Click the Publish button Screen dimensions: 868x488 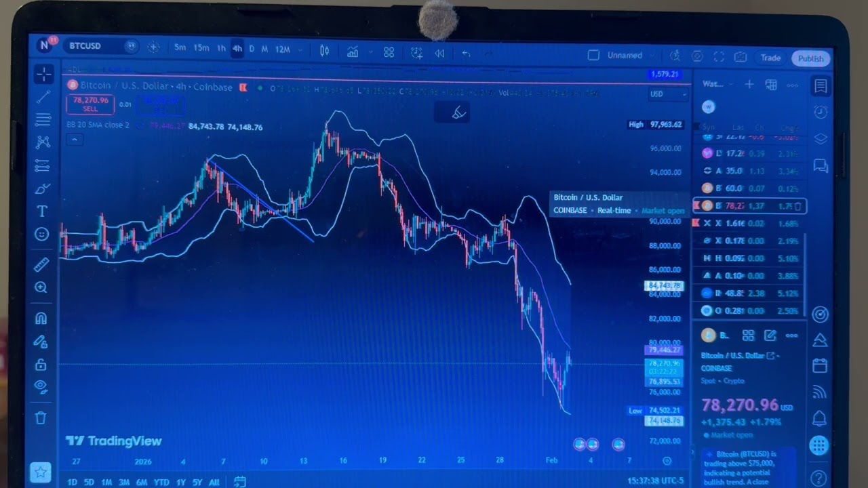click(x=810, y=59)
